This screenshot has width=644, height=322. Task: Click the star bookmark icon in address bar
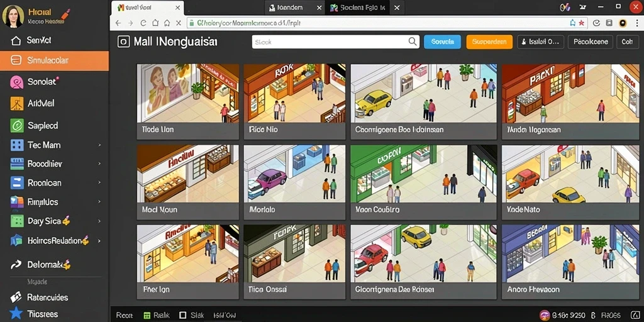(582, 23)
